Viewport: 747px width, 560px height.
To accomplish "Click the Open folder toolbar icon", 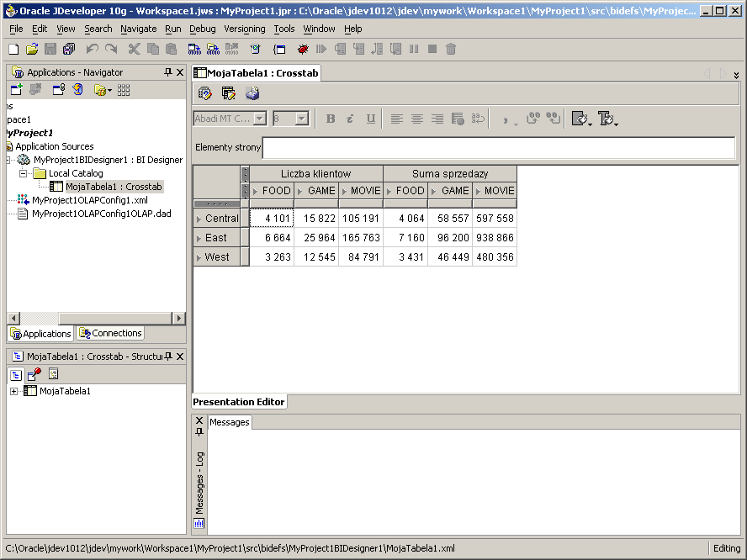I will coord(32,49).
